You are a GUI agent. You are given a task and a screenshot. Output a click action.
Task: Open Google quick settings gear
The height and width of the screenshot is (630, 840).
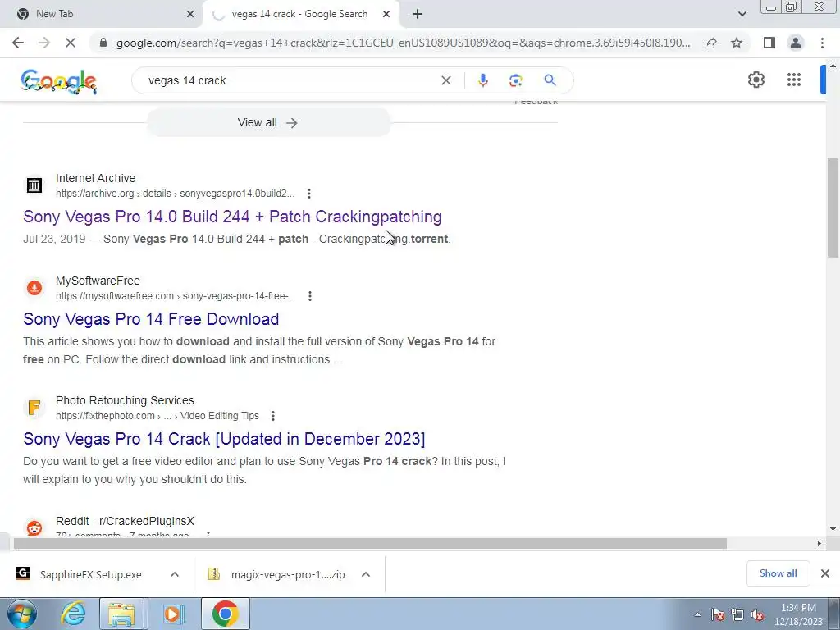click(x=756, y=80)
